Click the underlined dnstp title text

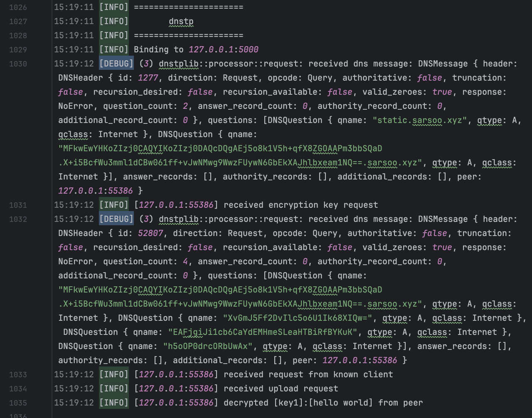pos(181,22)
